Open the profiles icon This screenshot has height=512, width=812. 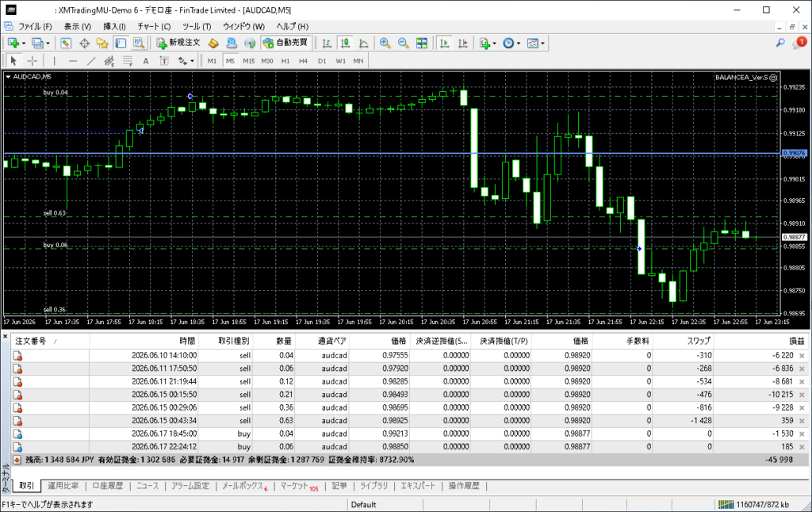(x=36, y=43)
